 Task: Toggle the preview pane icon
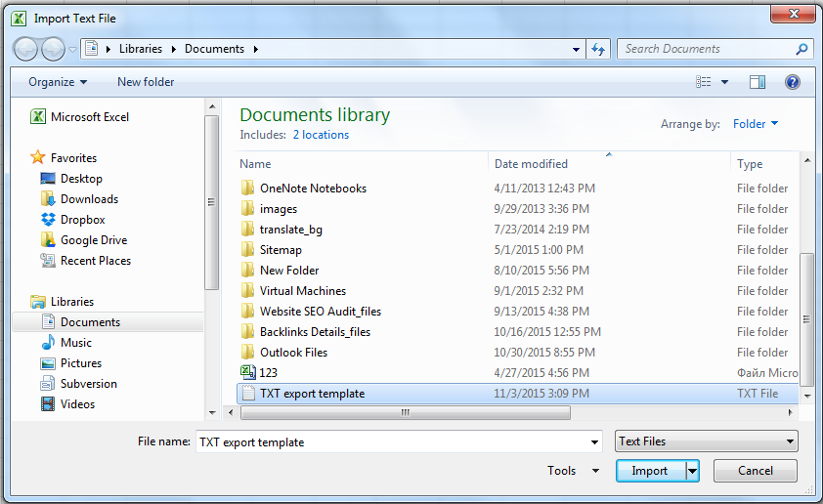(758, 82)
